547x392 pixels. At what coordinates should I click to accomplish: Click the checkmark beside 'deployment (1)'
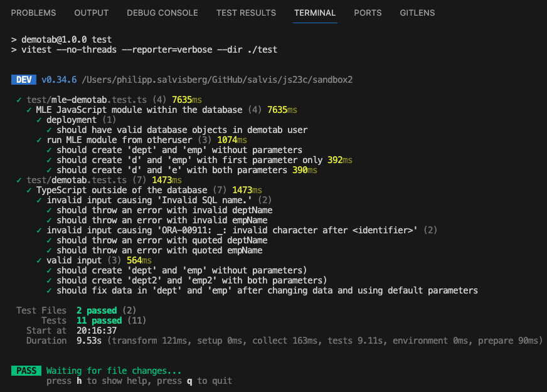tap(39, 120)
